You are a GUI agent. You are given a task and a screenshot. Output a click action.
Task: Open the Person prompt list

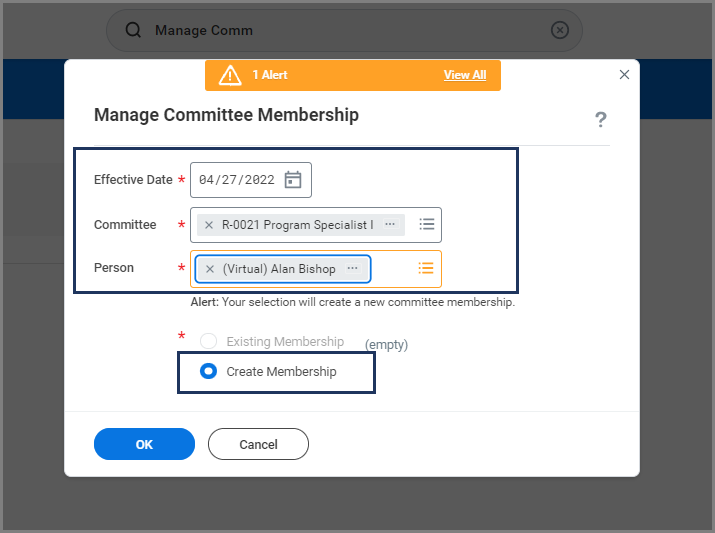click(426, 269)
